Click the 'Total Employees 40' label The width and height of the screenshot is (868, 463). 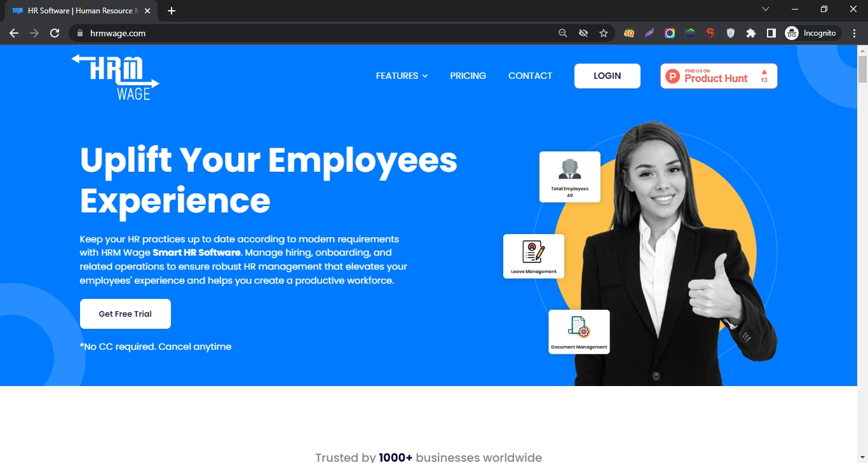click(570, 192)
